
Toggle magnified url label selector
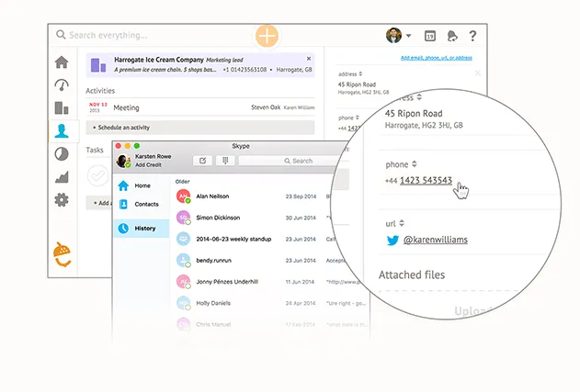pos(402,223)
